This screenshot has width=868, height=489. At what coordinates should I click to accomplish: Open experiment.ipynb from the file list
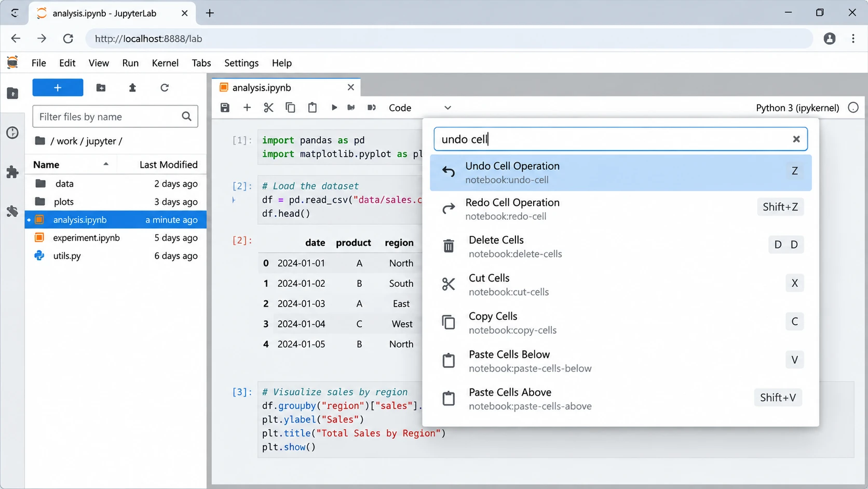(x=116, y=237)
